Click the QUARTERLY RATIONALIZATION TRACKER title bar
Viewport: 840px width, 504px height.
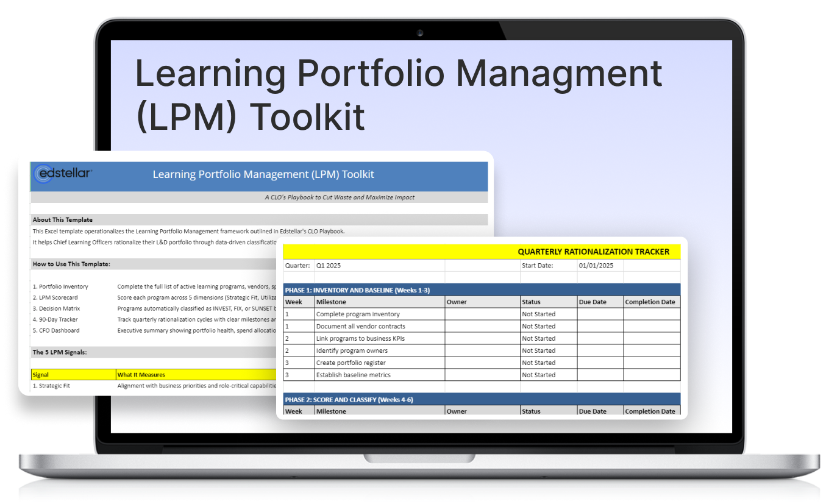[x=593, y=251]
